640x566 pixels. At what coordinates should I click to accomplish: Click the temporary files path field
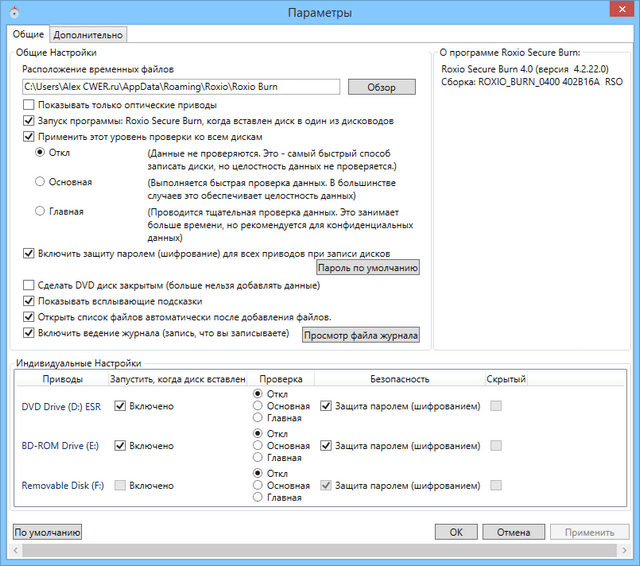pyautogui.click(x=181, y=87)
